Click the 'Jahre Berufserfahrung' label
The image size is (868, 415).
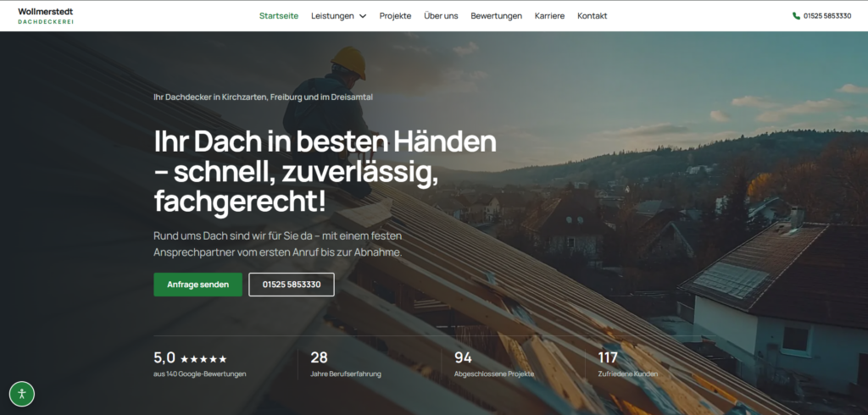point(346,374)
